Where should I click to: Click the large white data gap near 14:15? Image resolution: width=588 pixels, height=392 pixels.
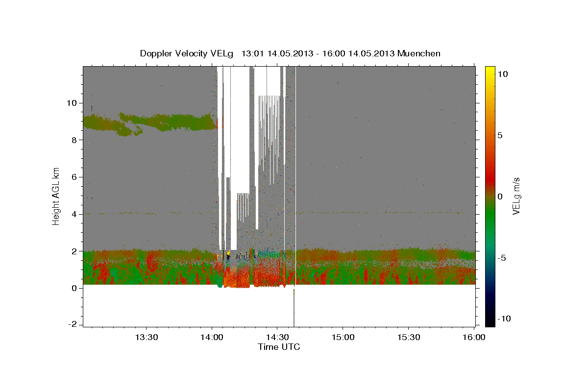pos(240,130)
